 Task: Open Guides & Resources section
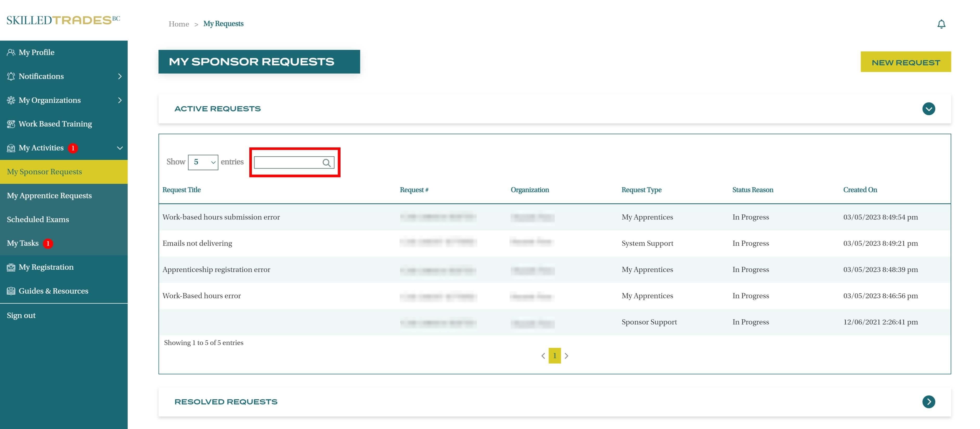(x=53, y=291)
